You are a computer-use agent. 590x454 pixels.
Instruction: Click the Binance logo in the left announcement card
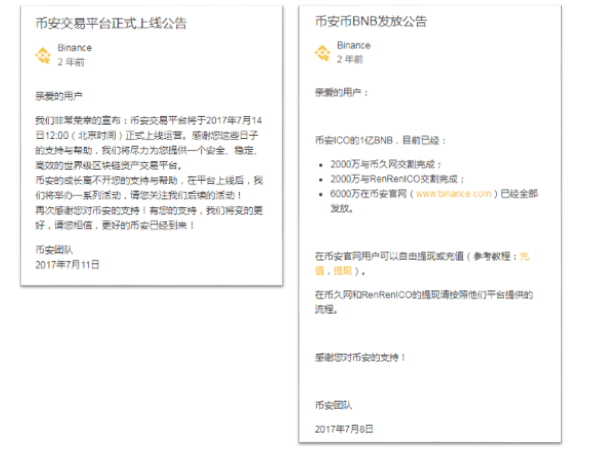coord(43,55)
